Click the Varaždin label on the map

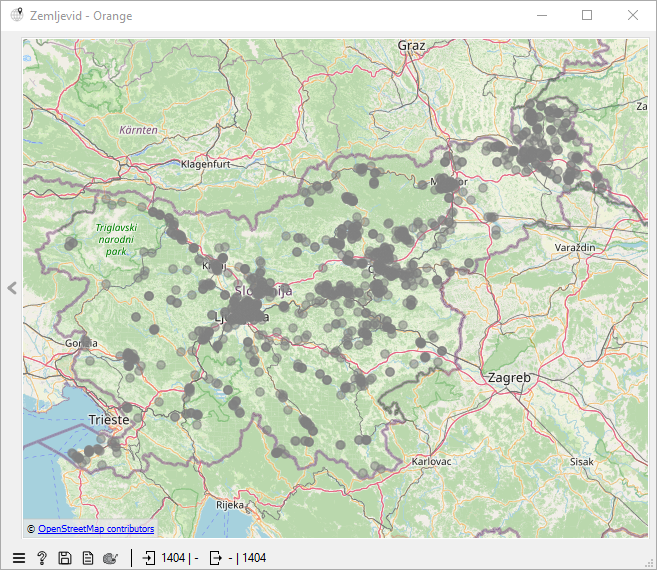coord(575,246)
